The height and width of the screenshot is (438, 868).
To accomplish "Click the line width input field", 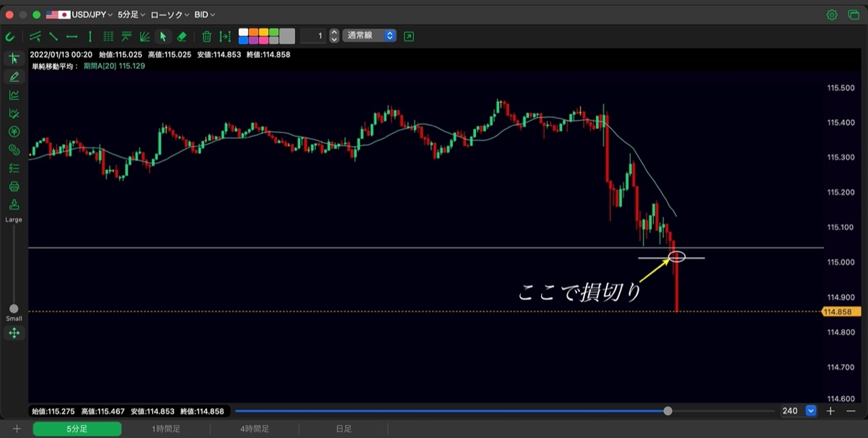I will tap(314, 35).
